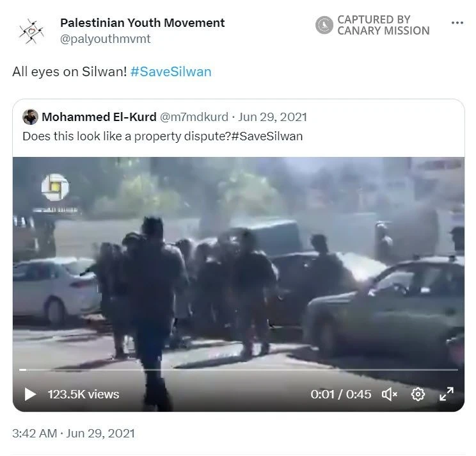Expand video to fullscreen
This screenshot has height=456, width=476.
447,394
